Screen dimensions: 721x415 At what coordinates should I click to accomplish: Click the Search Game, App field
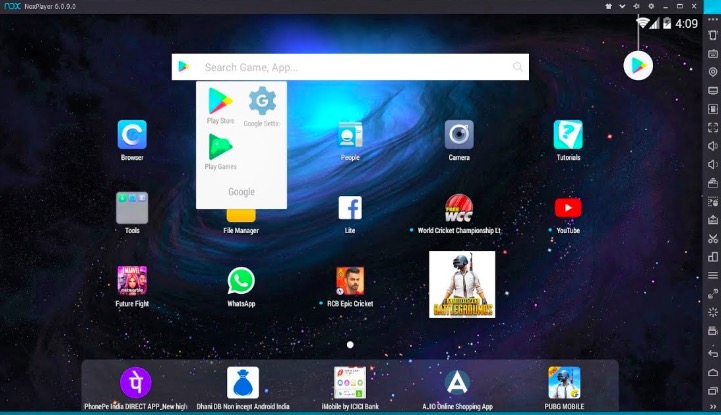[350, 67]
